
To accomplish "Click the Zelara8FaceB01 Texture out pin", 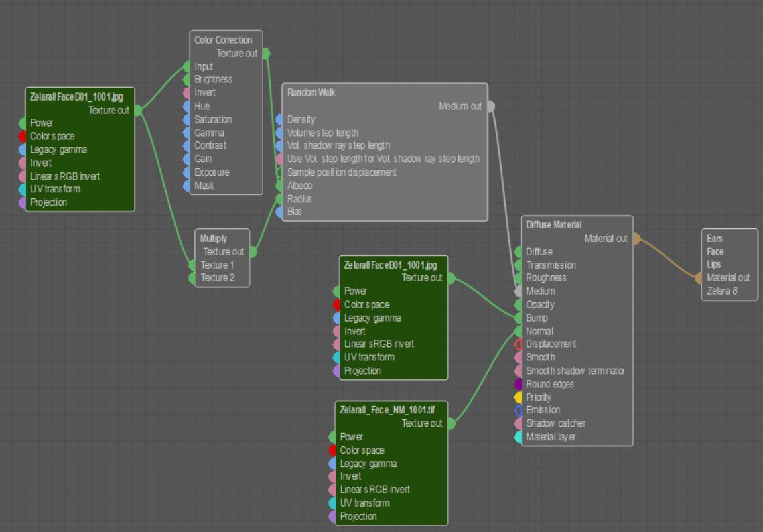I will pos(451,278).
